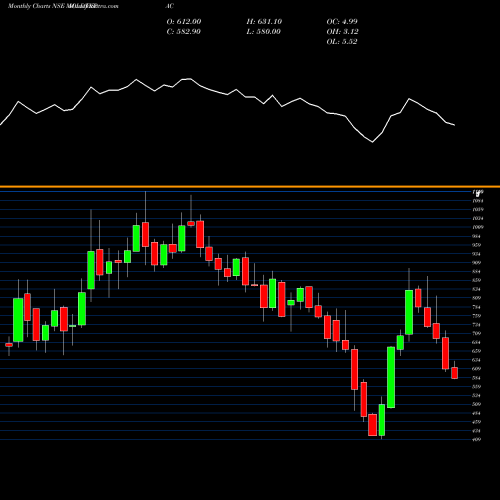The width and height of the screenshot is (500, 500).
Task: Click the 909 price axis label
Action: [x=477, y=263]
